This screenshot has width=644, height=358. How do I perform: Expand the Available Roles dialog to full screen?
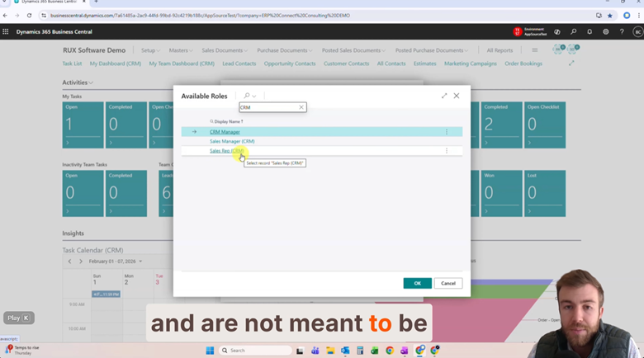[x=444, y=96]
